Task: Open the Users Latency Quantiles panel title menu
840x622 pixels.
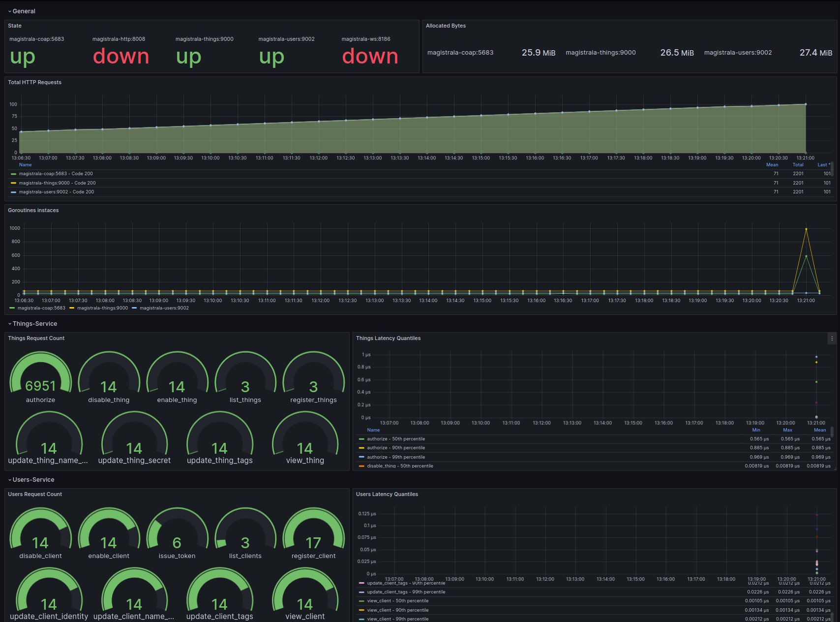Action: (387, 494)
